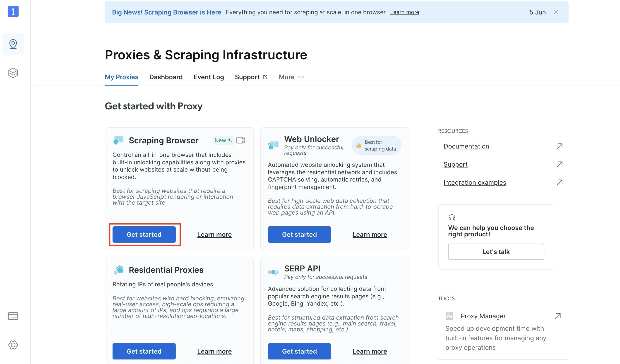Get started with SERP API

(299, 351)
